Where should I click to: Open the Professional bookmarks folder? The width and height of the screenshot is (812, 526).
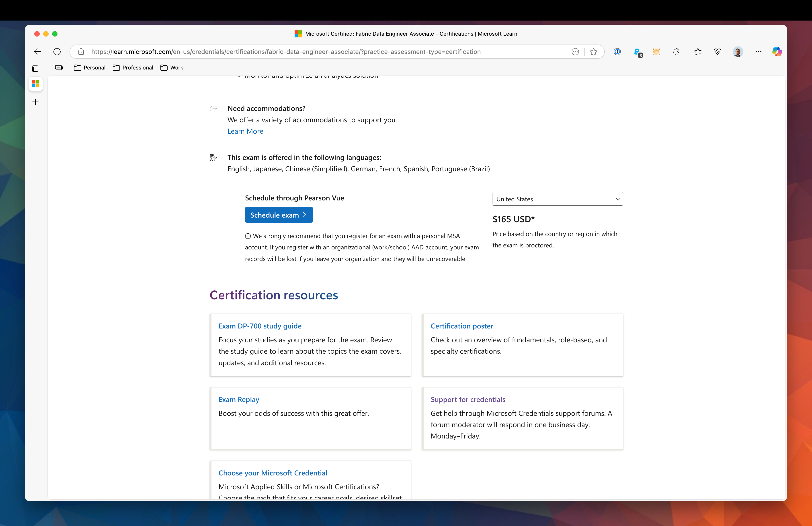(133, 67)
